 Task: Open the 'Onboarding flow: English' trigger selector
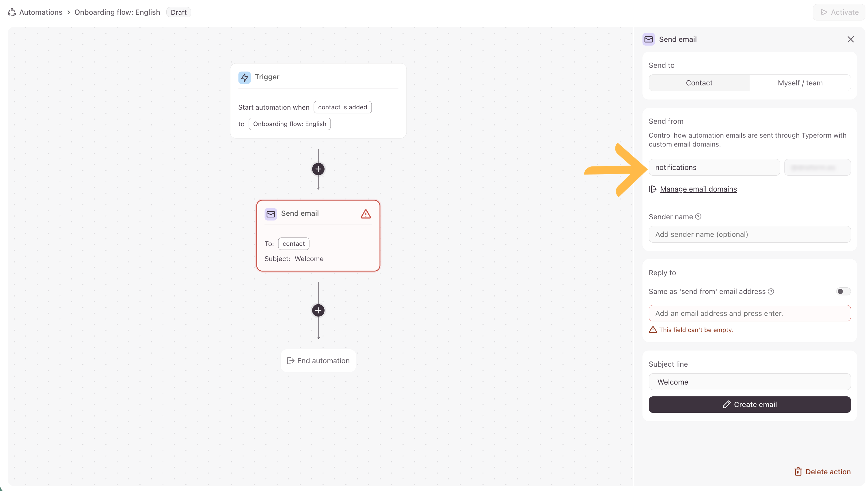(x=290, y=124)
